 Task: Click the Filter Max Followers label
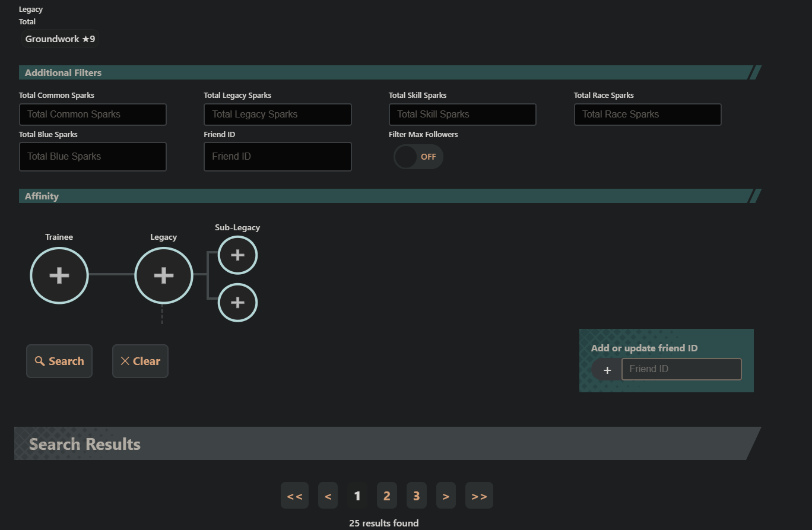pos(423,135)
